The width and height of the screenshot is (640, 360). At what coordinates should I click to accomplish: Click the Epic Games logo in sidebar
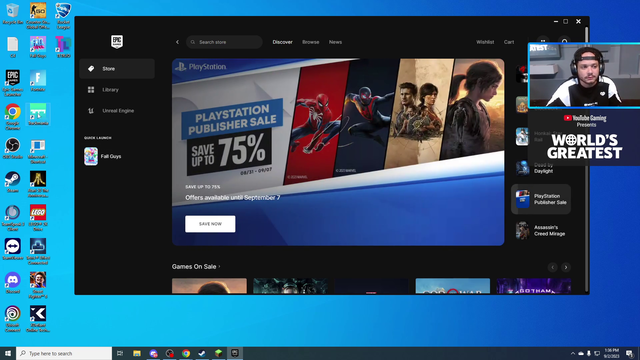117,42
